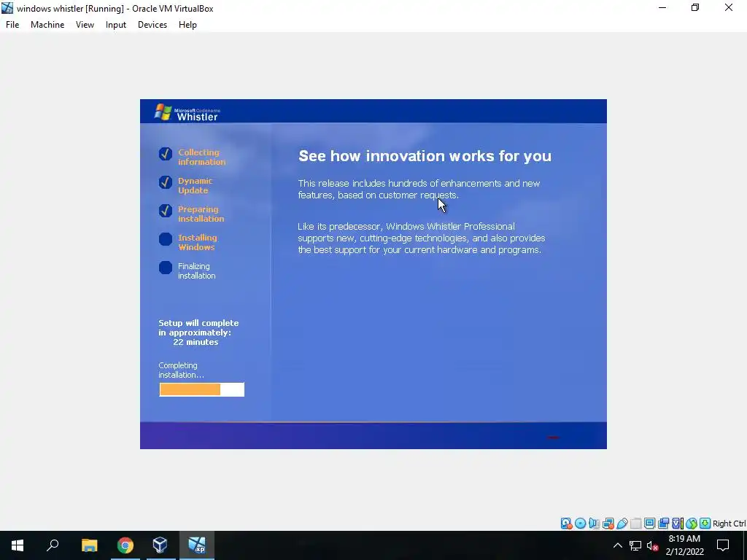This screenshot has height=560, width=747.
Task: Select the running Whistler VM taskbar button
Action: (197, 545)
